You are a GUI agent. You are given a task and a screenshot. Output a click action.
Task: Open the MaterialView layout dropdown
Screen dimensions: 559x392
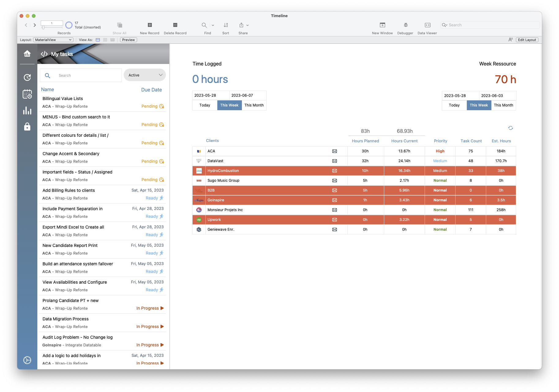[53, 39]
